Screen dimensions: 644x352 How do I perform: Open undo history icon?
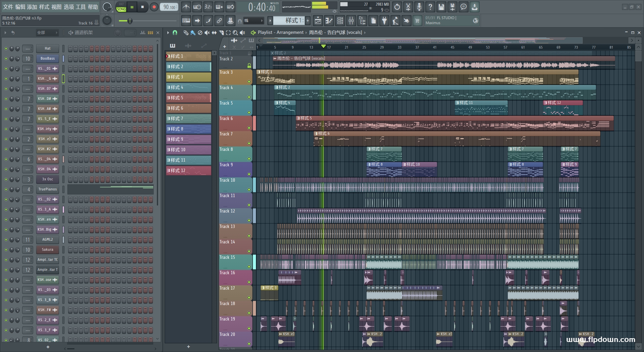pyautogui.click(x=397, y=7)
